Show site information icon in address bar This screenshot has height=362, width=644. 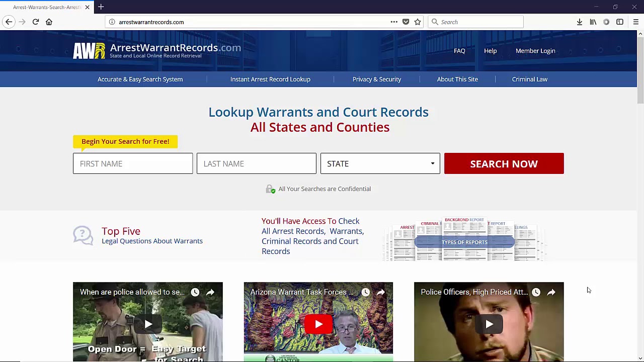tap(112, 22)
